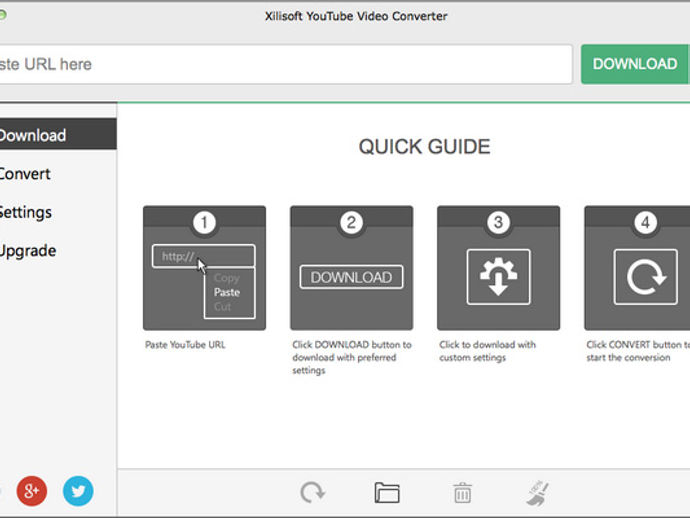
Task: Click the Xilisoft YouTube Video Converter title
Action: [356, 16]
